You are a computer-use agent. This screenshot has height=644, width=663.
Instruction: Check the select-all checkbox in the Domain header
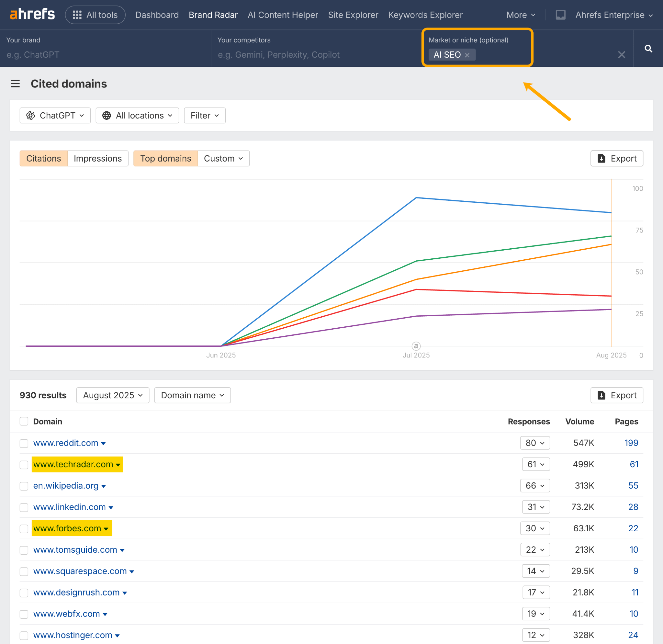[24, 422]
